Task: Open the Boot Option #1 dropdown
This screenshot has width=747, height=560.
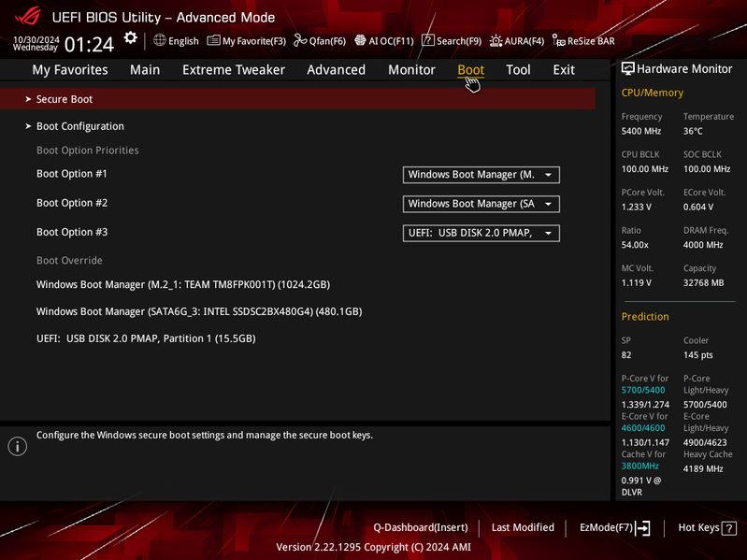Action: (481, 175)
